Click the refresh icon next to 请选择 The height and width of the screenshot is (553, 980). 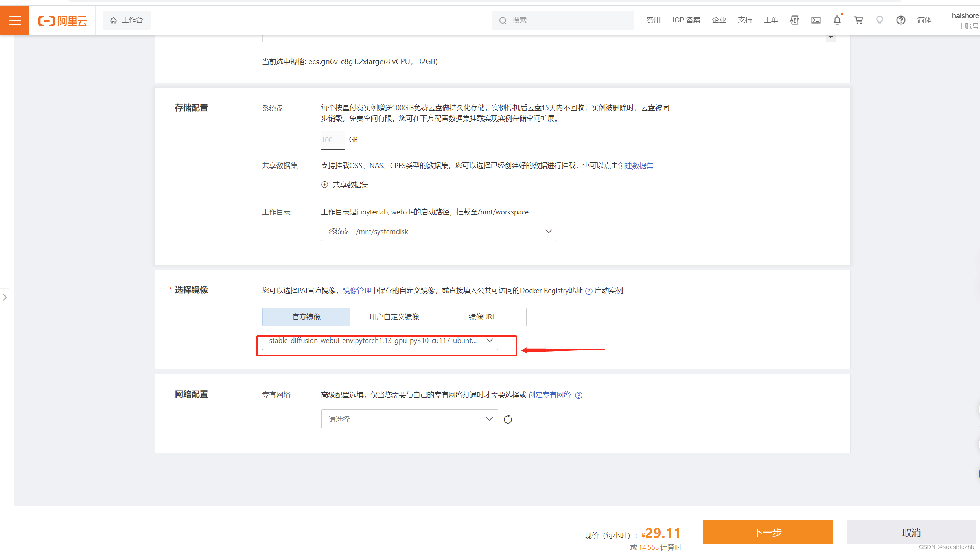coord(508,419)
